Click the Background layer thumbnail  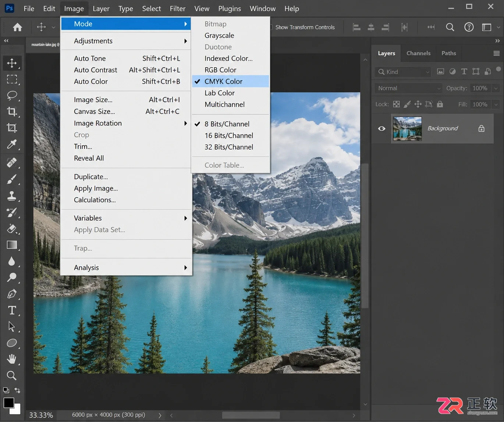pyautogui.click(x=407, y=129)
